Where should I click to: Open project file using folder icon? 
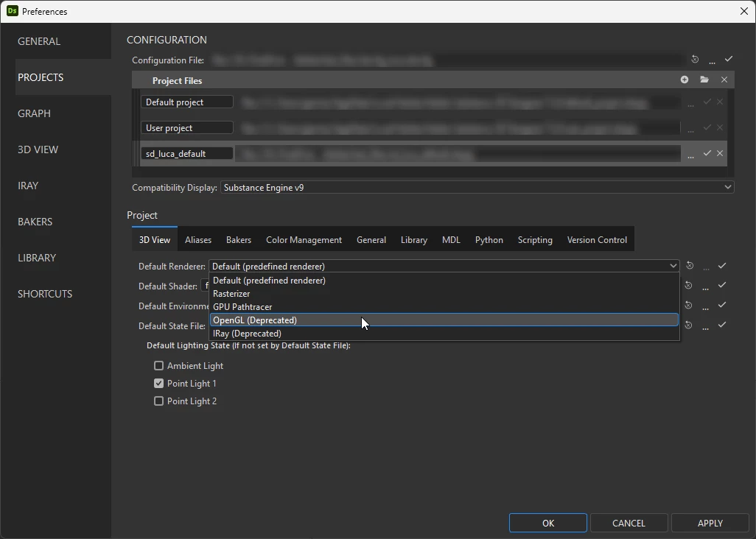(x=704, y=80)
